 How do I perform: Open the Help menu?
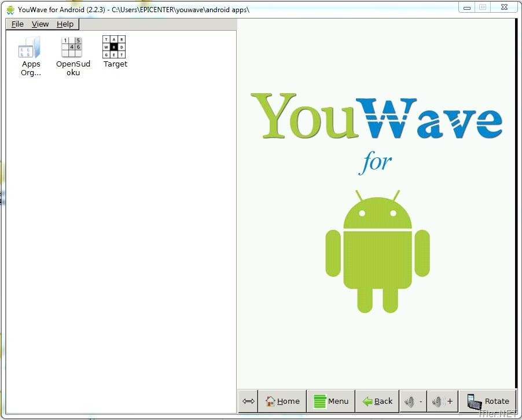click(x=65, y=24)
